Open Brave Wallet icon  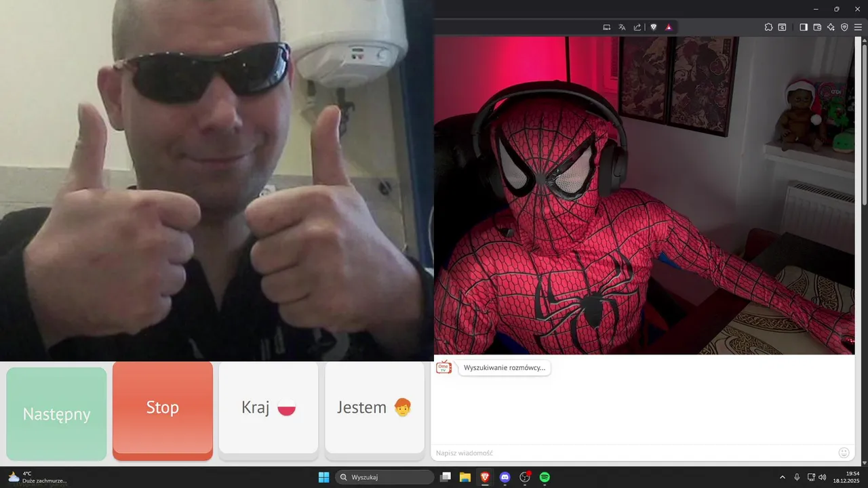(x=817, y=27)
